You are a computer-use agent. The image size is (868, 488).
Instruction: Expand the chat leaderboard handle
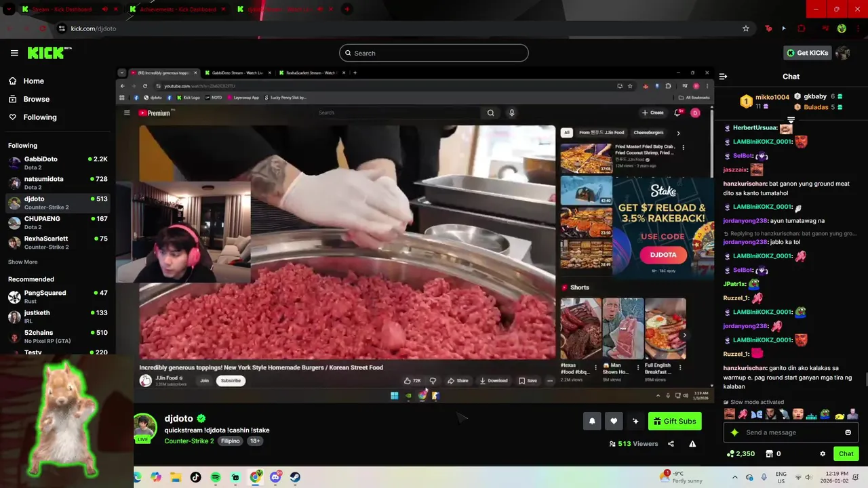(x=791, y=120)
